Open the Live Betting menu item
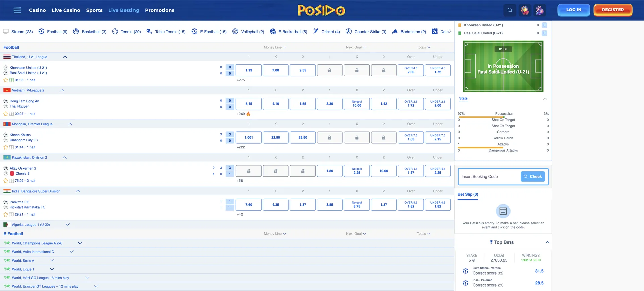This screenshot has height=291, width=644. (123, 10)
